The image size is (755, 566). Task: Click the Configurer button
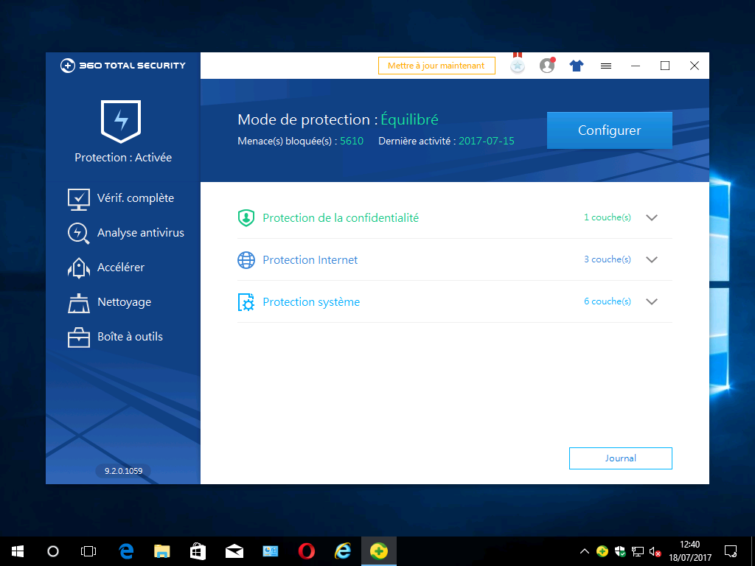tap(609, 130)
